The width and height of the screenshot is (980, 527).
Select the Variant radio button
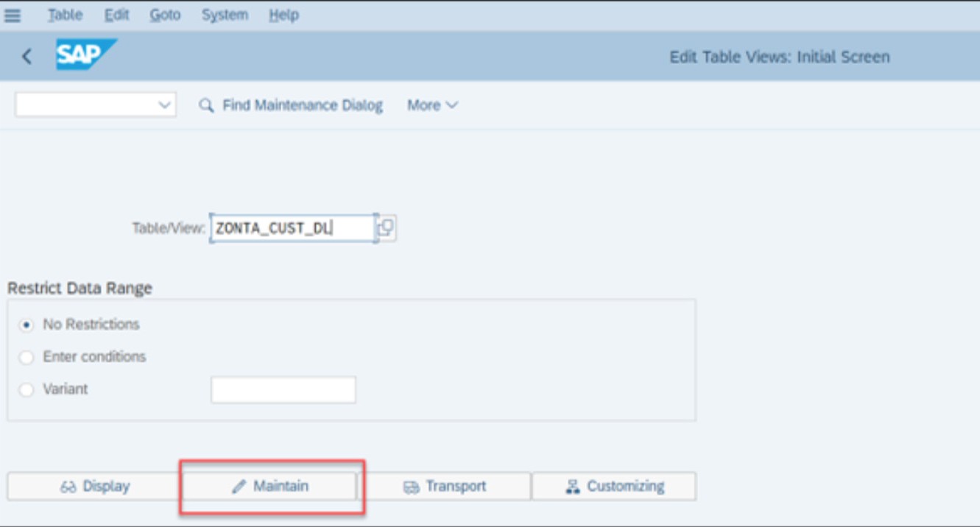click(27, 389)
